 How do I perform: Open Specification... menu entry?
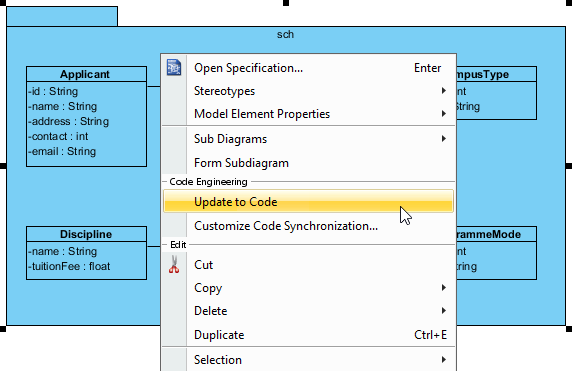coord(308,68)
